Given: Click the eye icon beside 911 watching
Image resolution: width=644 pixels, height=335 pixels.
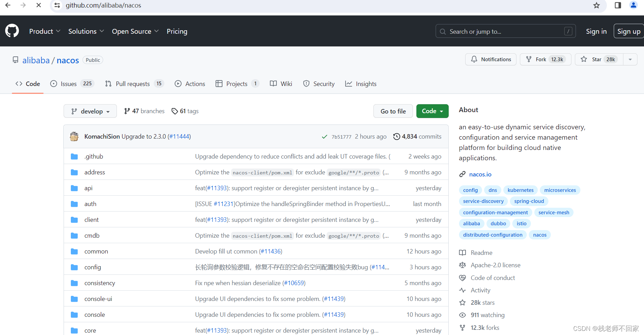Looking at the screenshot, I should 462,315.
